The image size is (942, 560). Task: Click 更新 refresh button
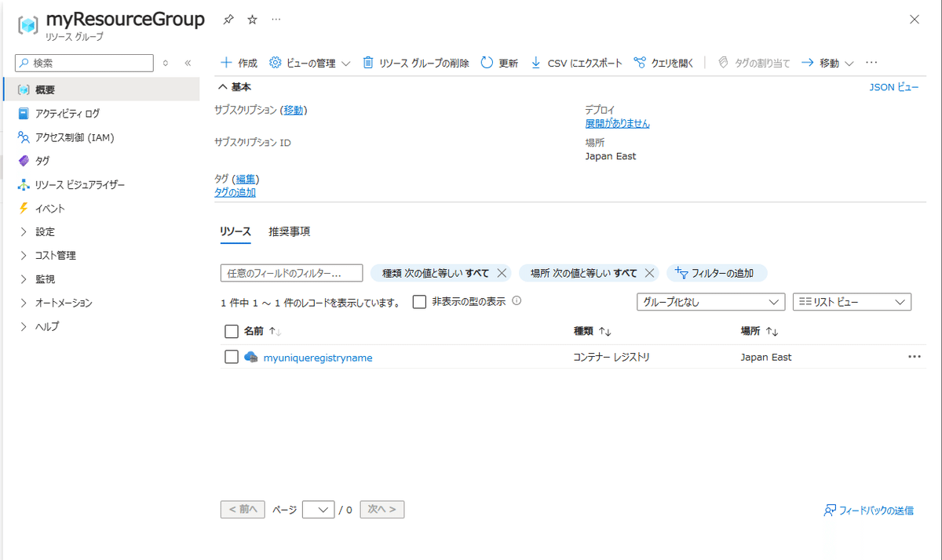498,63
